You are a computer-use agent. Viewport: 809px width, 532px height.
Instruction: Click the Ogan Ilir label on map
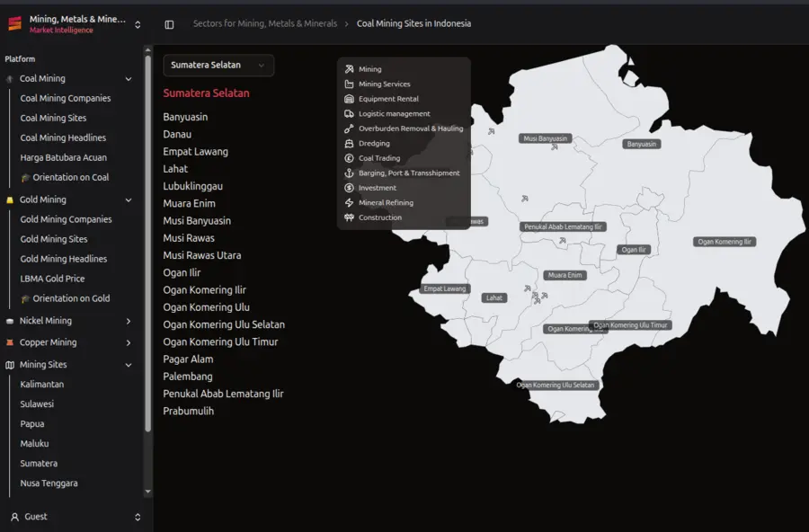pos(634,250)
